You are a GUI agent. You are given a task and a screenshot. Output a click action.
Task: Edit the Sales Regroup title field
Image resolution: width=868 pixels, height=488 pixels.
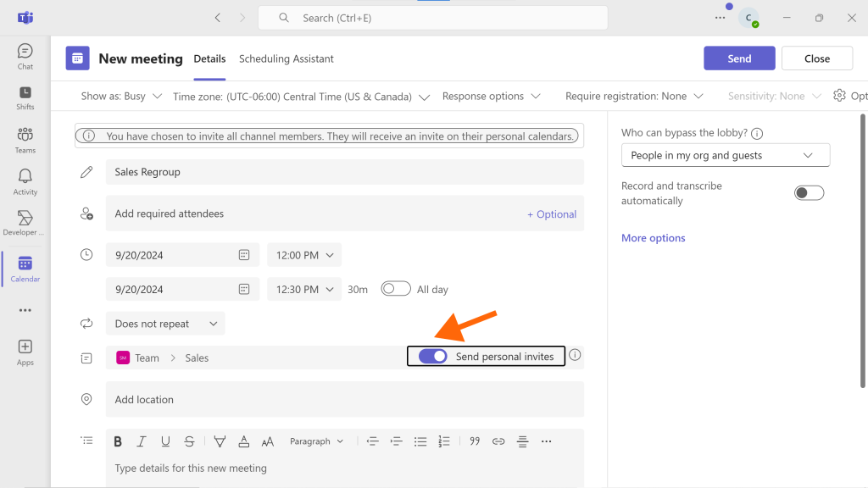[345, 172]
